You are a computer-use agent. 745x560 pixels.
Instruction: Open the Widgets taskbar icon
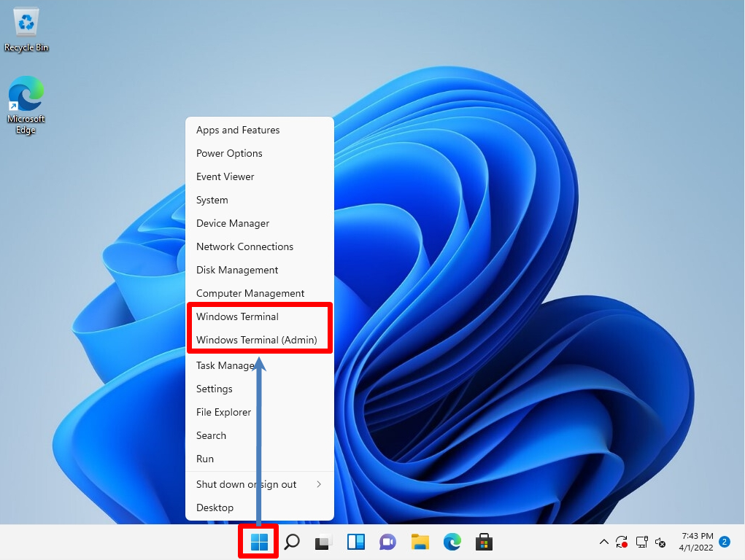[356, 542]
